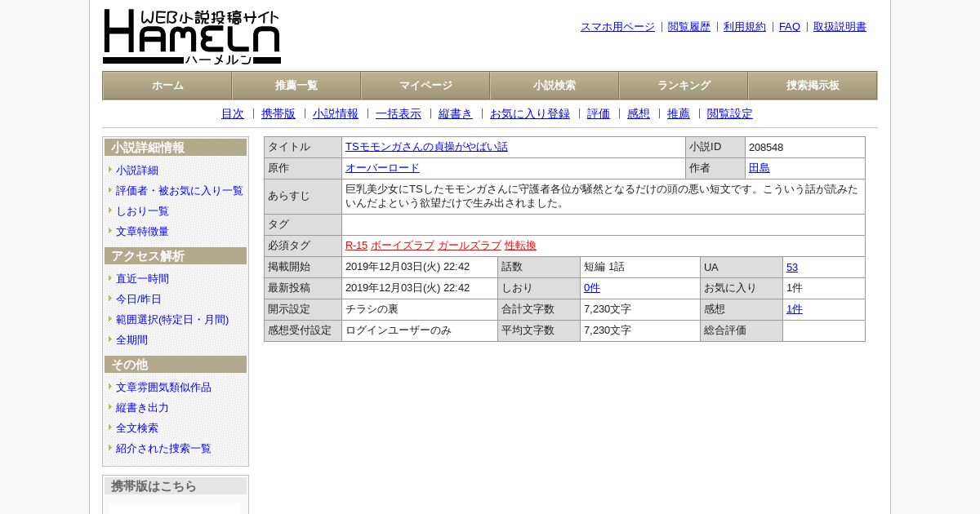Screen dimensions: 980x514
Task: Click 携帯版 in the sub navigation
Action: pos(278,114)
